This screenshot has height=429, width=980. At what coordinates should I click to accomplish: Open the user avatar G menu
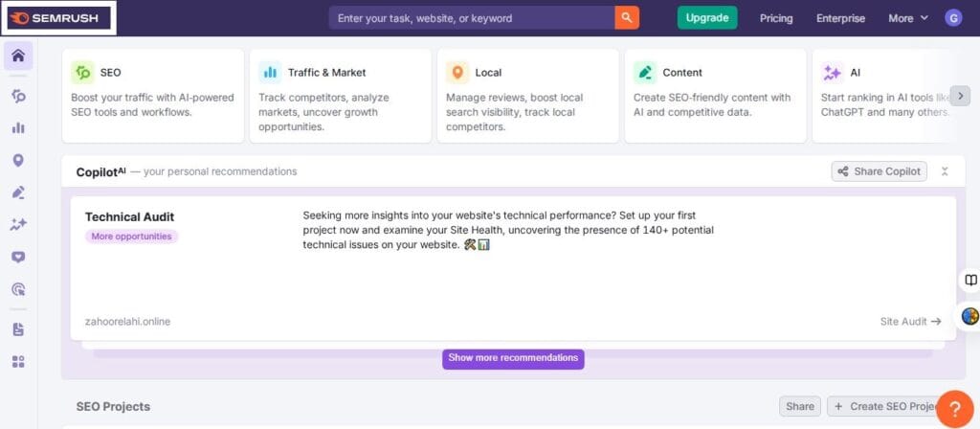[x=953, y=18]
